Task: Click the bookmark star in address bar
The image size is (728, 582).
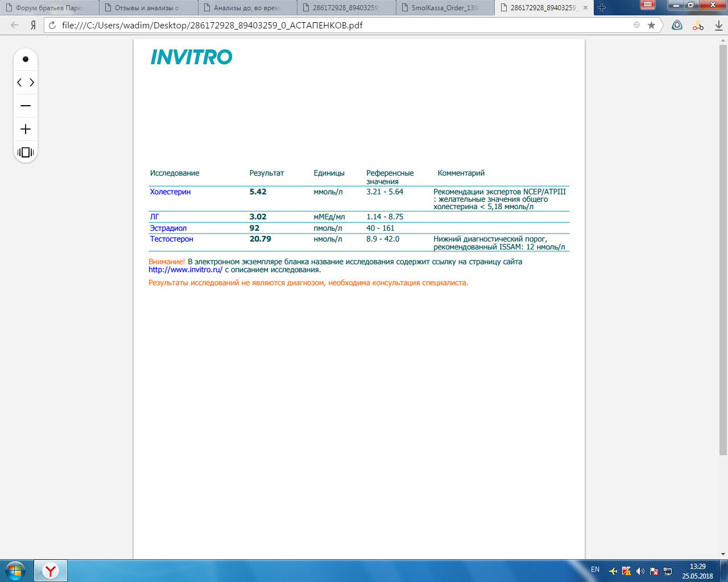Action: [x=652, y=25]
